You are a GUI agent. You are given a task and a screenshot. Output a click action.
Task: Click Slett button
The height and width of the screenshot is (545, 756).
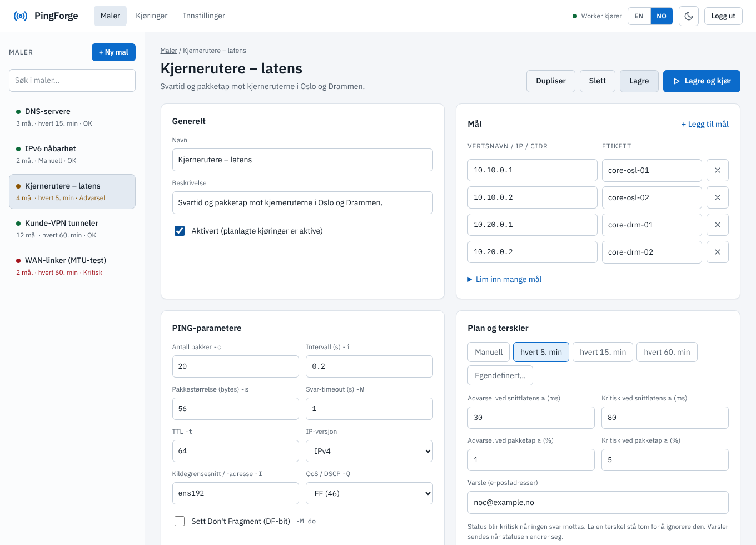(598, 81)
